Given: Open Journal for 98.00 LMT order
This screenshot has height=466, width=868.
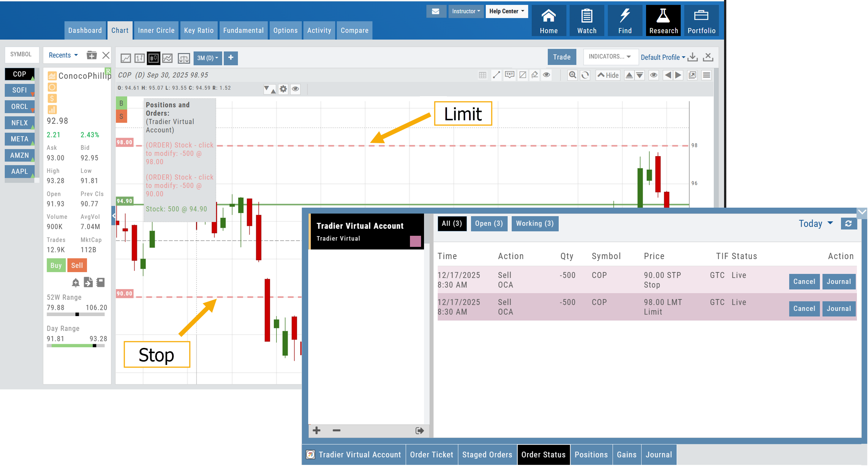Looking at the screenshot, I should pos(839,309).
